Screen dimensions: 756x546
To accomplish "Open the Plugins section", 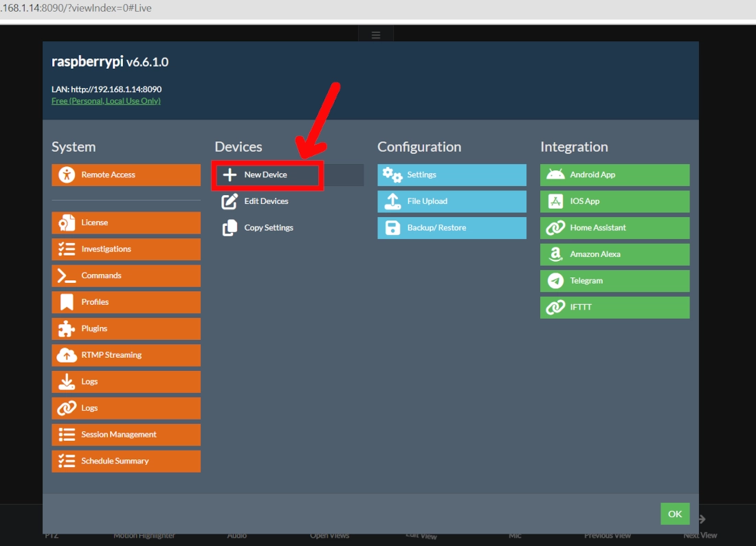I will pos(126,329).
